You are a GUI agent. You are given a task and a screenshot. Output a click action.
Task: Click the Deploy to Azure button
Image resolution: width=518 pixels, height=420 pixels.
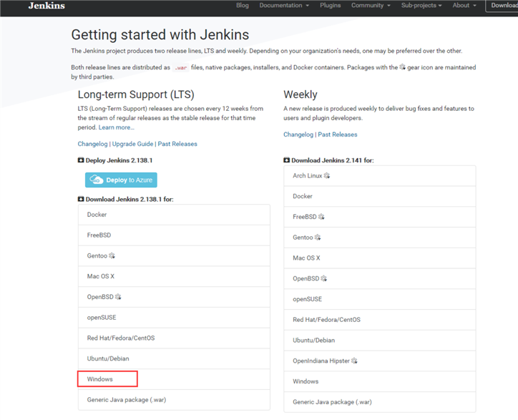(121, 180)
